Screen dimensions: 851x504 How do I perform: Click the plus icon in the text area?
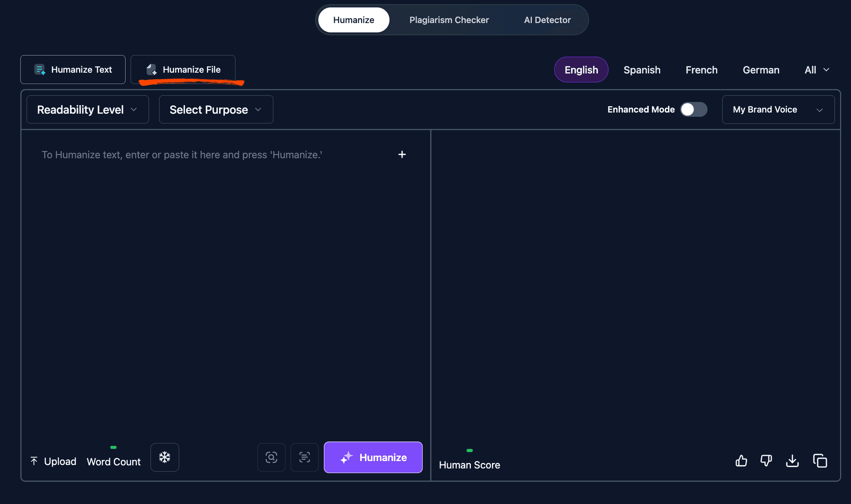pos(402,154)
